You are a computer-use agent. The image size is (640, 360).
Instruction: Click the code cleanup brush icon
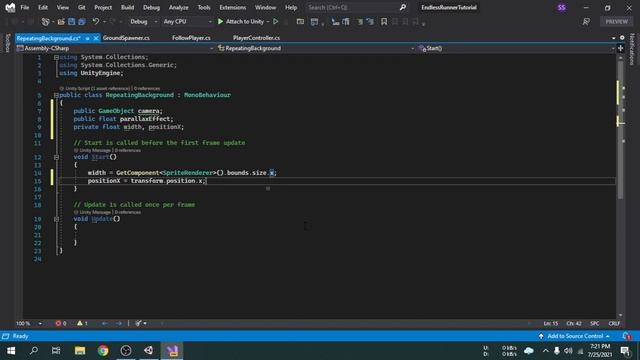point(138,323)
